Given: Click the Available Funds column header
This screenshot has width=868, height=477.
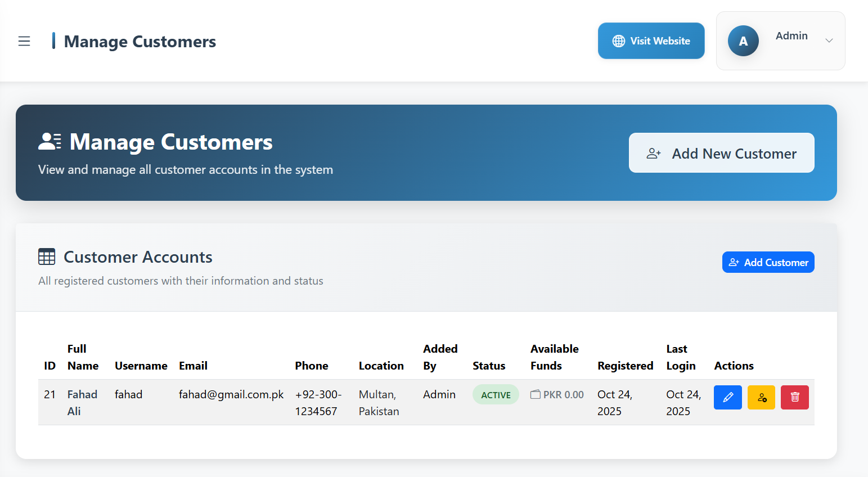Looking at the screenshot, I should pos(554,357).
